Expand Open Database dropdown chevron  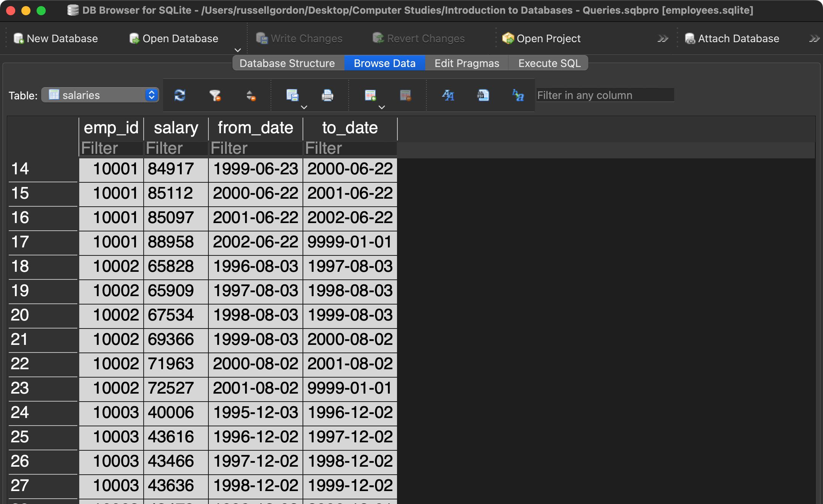(237, 50)
